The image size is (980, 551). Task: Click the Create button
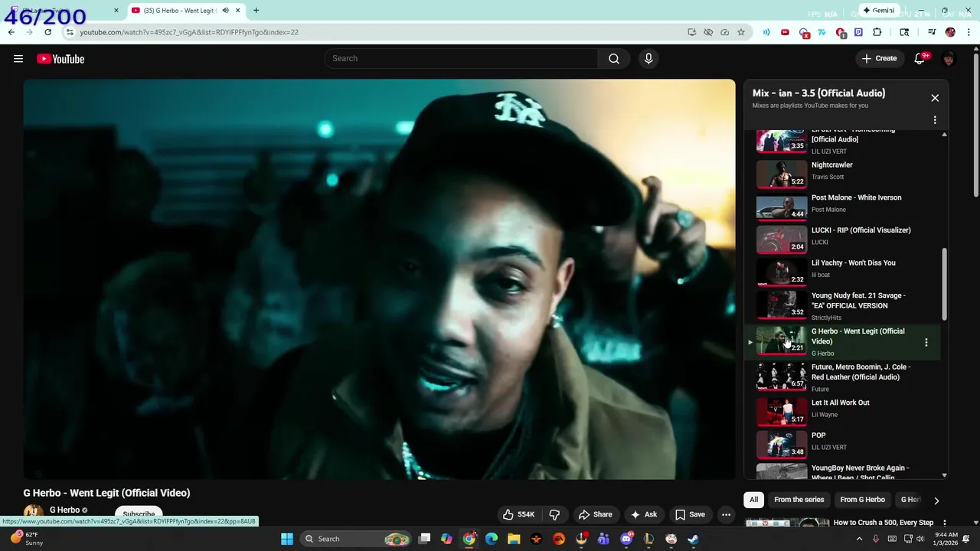pyautogui.click(x=879, y=58)
